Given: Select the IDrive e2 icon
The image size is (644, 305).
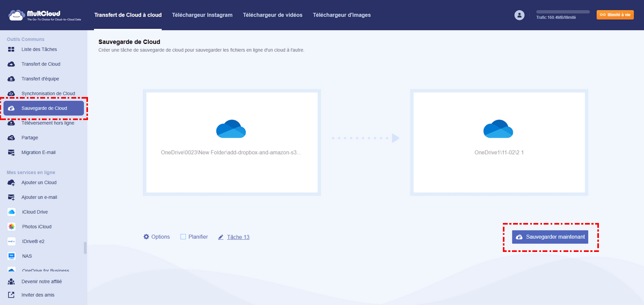Looking at the screenshot, I should (11, 241).
